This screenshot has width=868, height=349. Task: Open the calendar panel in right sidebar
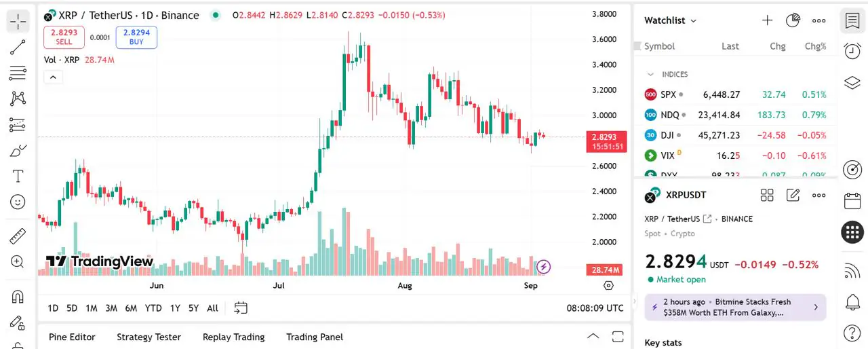(852, 201)
